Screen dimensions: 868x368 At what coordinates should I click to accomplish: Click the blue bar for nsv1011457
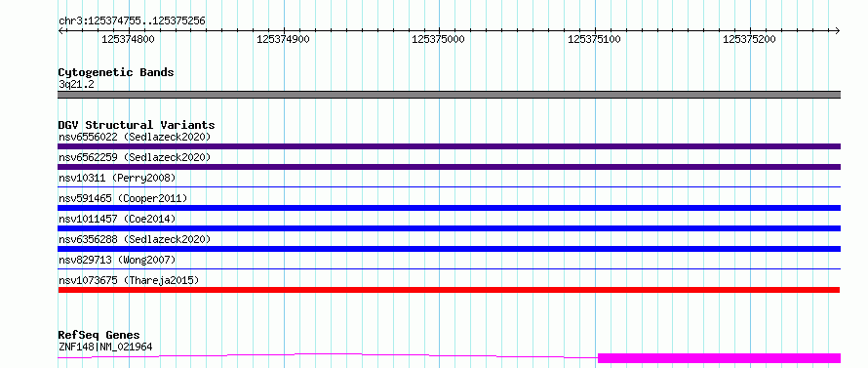[449, 228]
